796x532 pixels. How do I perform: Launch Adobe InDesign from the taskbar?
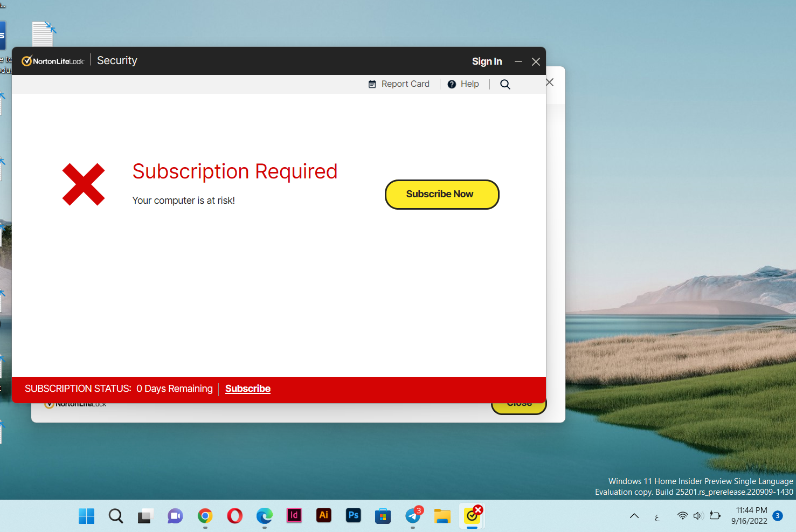point(294,515)
